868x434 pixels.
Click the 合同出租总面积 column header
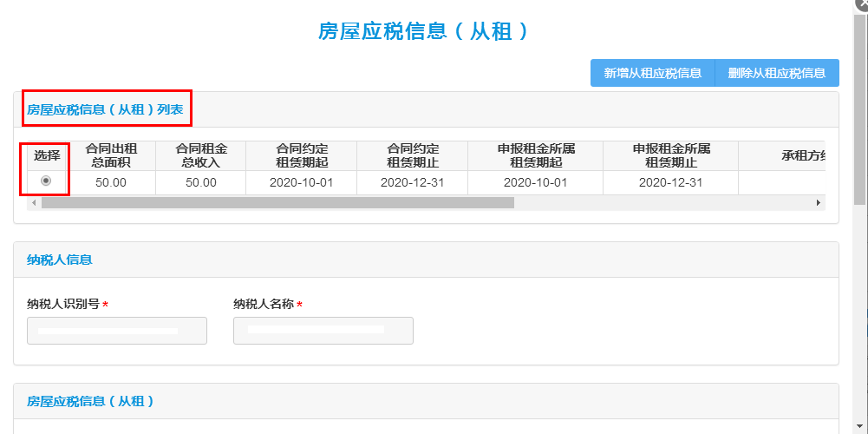pos(111,155)
